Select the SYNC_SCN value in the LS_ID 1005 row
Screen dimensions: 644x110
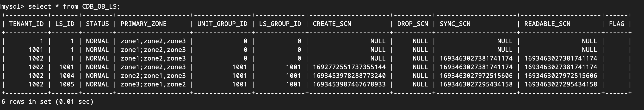click(x=476, y=85)
